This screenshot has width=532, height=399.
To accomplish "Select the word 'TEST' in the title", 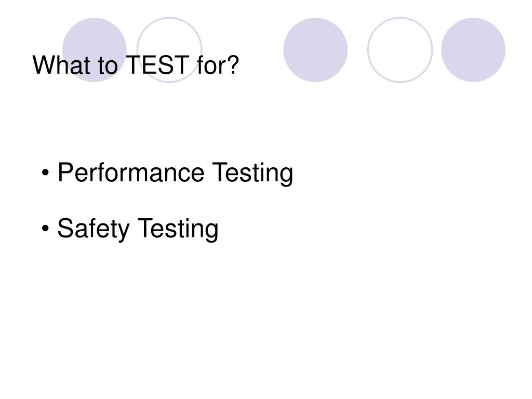I will pos(157,65).
